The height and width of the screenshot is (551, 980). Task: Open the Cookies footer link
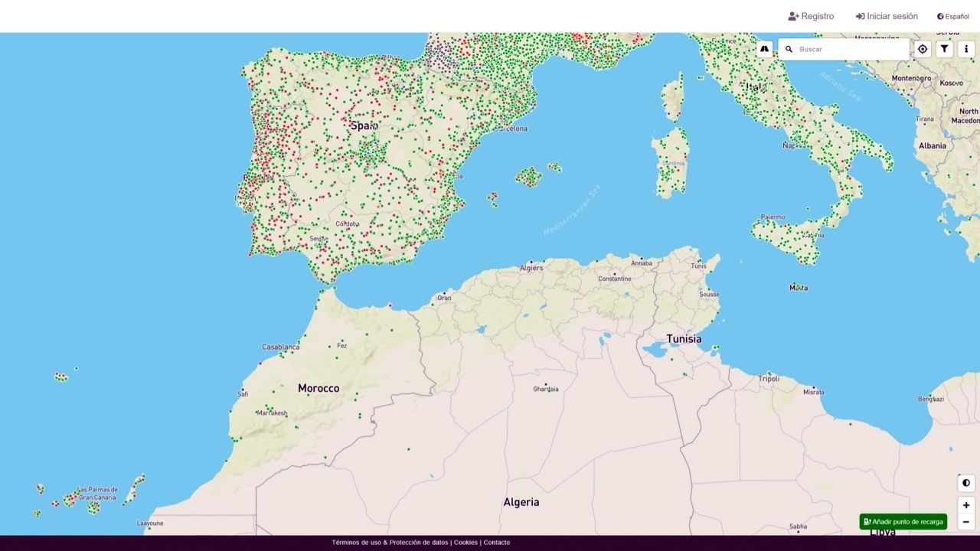tap(465, 543)
